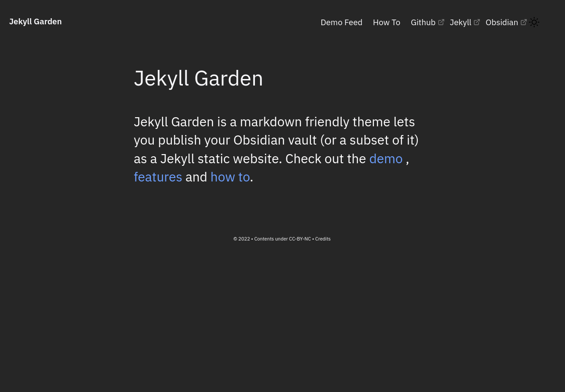Select the sun-shaped theme switcher icon

click(x=534, y=22)
